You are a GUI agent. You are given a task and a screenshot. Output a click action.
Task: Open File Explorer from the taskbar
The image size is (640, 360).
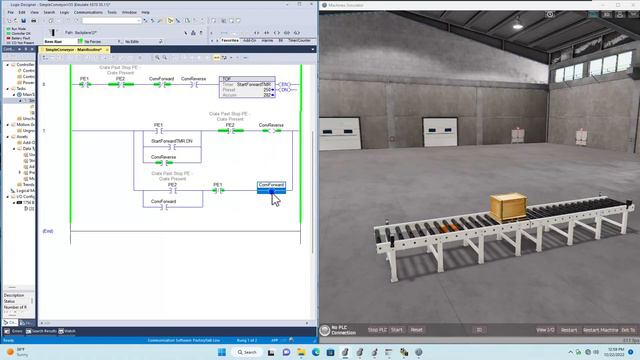(x=301, y=352)
